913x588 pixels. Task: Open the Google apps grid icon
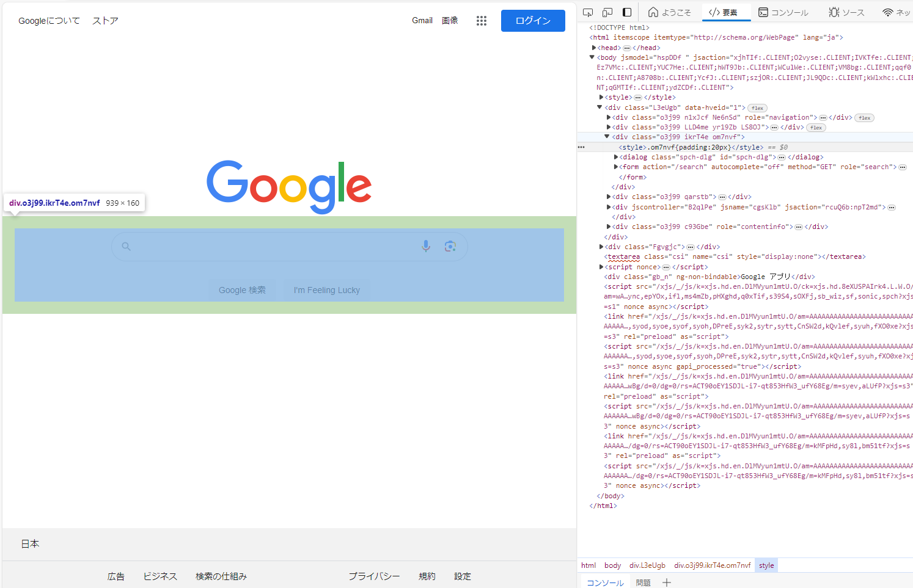pyautogui.click(x=482, y=20)
